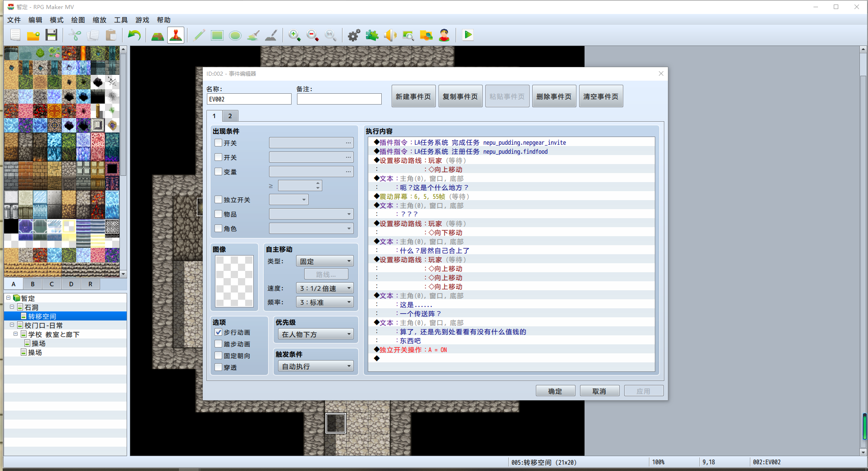The height and width of the screenshot is (471, 868).
Task: Open the 频率 frequency dropdown
Action: pyautogui.click(x=324, y=302)
